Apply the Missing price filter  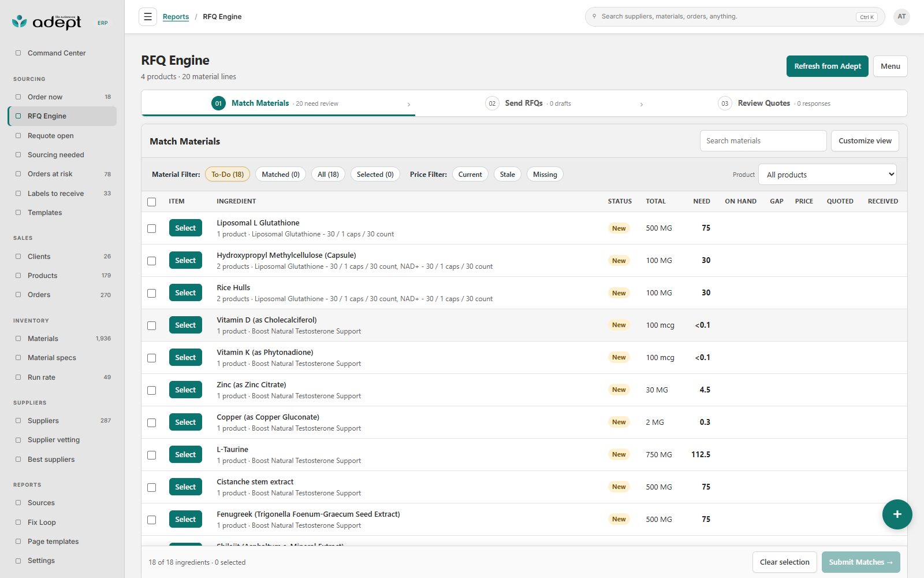545,175
